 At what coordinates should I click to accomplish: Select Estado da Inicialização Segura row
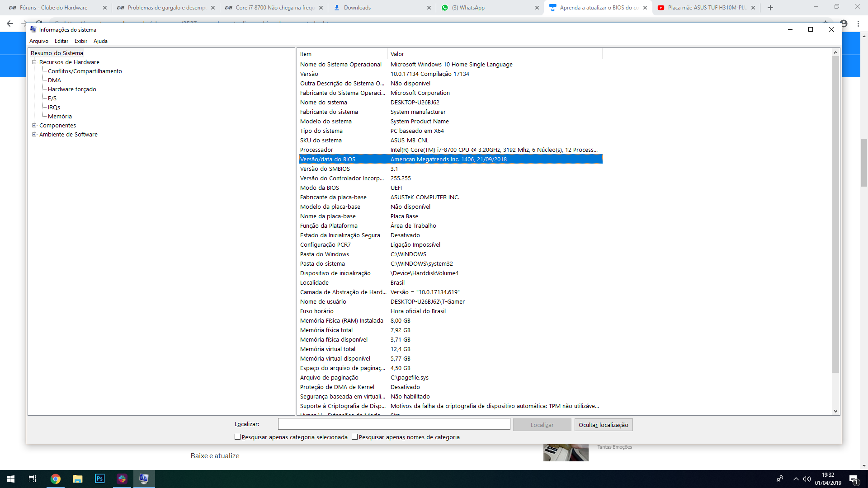coord(451,235)
